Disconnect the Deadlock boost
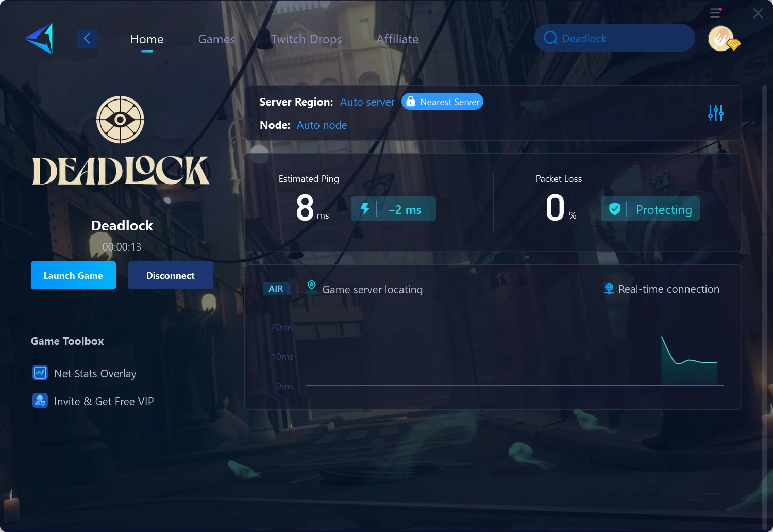Image resolution: width=773 pixels, height=532 pixels. (x=171, y=275)
